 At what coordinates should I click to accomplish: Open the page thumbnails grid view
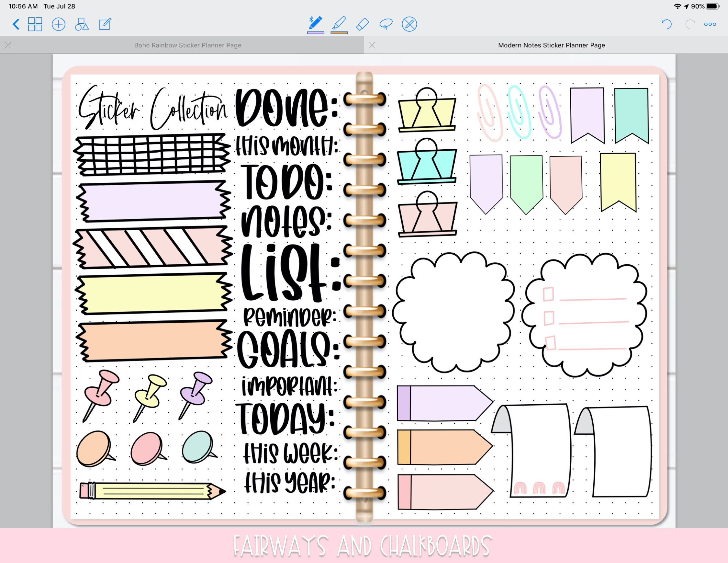35,24
